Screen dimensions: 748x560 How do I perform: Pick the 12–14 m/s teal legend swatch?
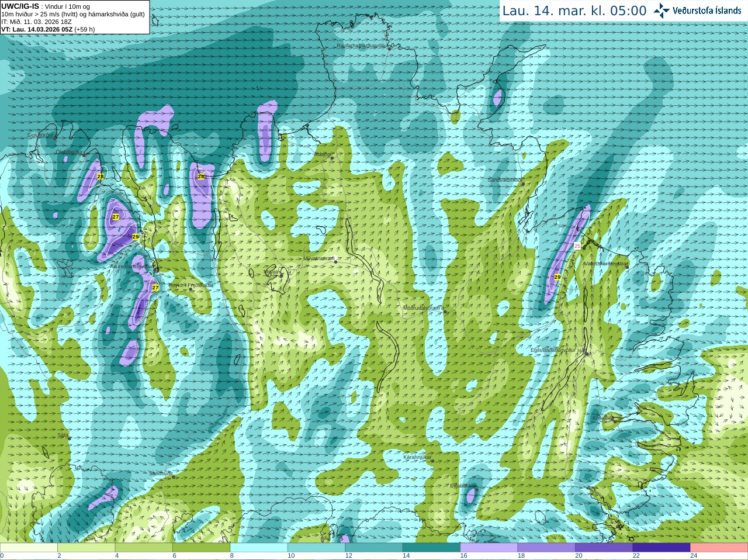pyautogui.click(x=374, y=548)
